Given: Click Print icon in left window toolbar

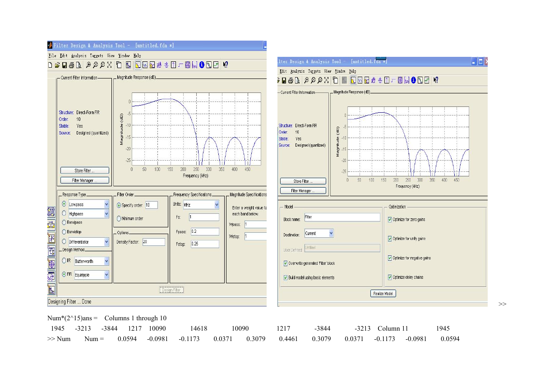Looking at the screenshot, I should pyautogui.click(x=71, y=65).
